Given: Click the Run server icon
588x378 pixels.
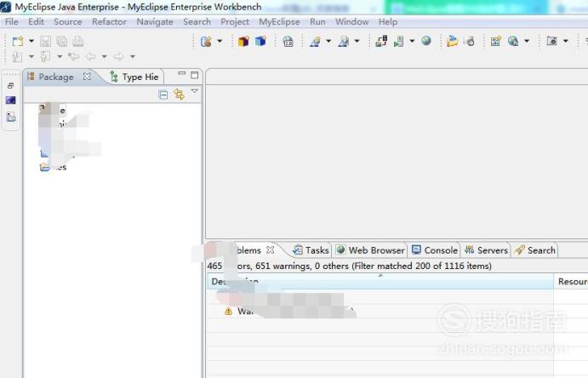Looking at the screenshot, I should 398,41.
